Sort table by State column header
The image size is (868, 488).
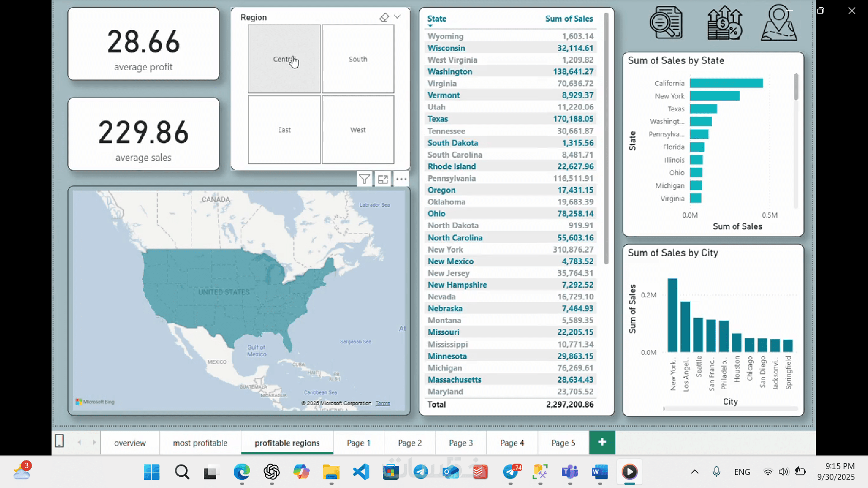pos(437,19)
